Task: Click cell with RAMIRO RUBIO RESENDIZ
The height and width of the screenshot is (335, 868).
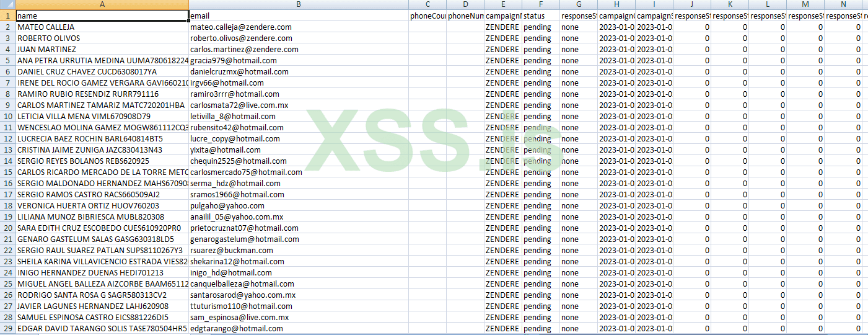Action: tap(102, 94)
